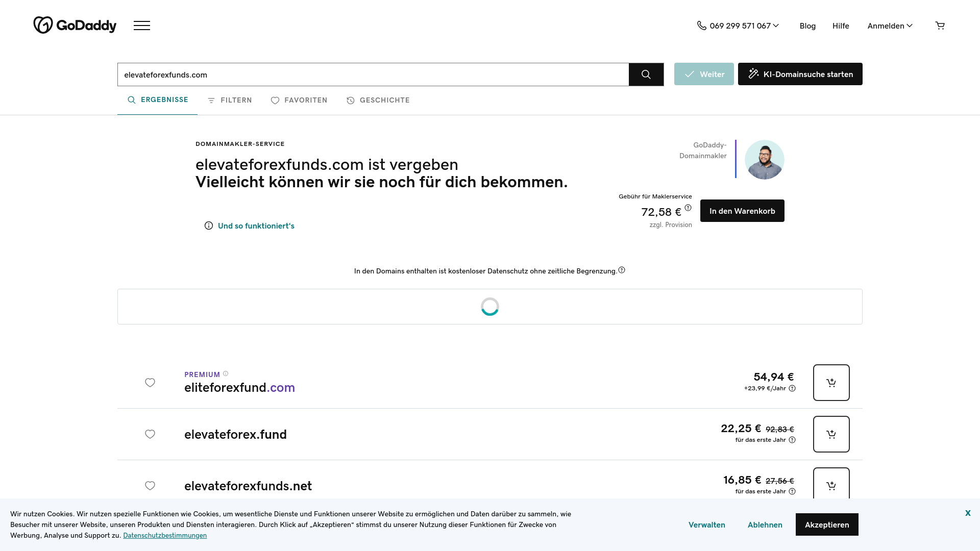Expand the phone number 069 299 571 067 dropdown
This screenshot has width=980, height=551.
tap(744, 26)
